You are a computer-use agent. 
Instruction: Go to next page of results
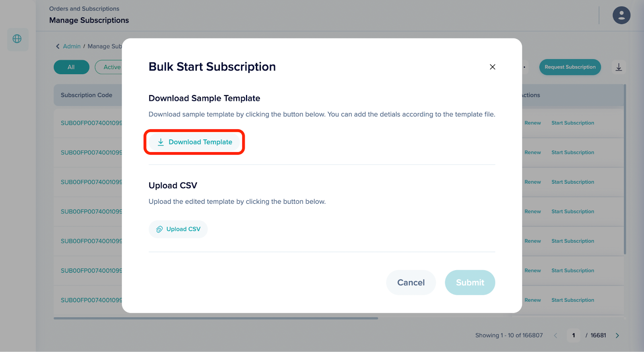click(617, 335)
